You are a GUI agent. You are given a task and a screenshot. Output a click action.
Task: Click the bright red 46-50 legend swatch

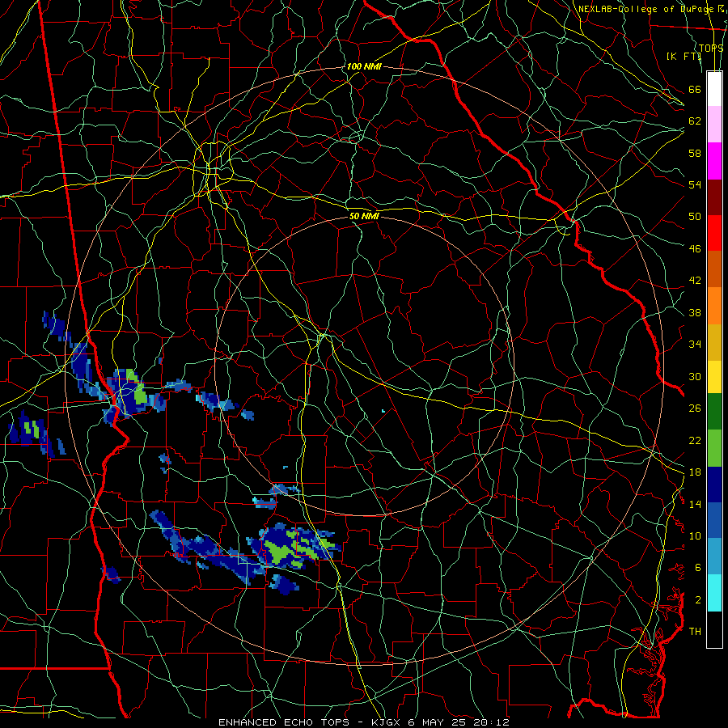tap(714, 233)
